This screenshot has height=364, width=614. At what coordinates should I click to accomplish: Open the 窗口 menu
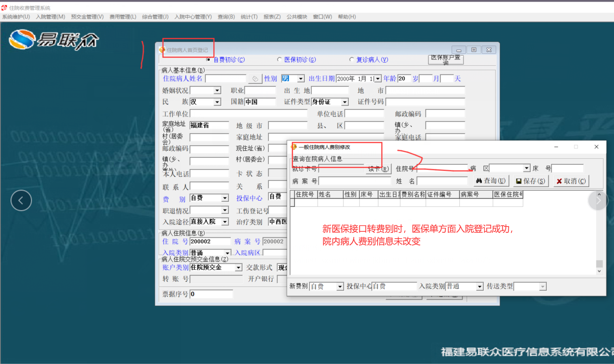(323, 17)
